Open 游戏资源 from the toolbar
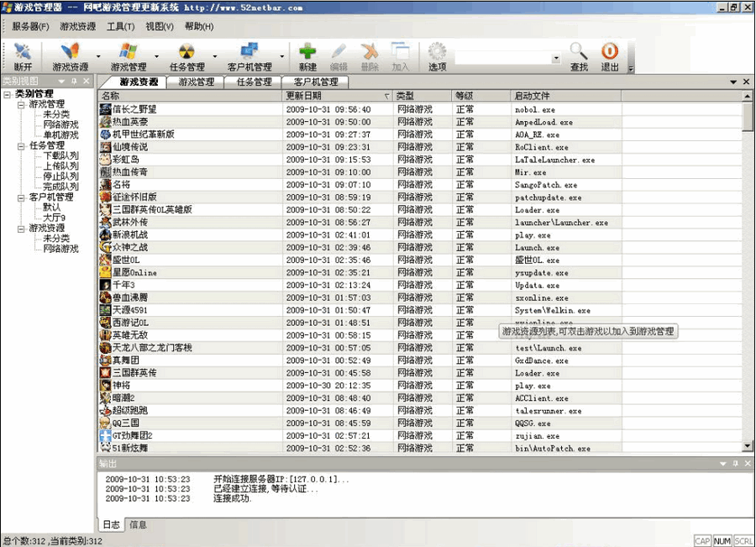Screen dimensions: 756x547 [70, 55]
